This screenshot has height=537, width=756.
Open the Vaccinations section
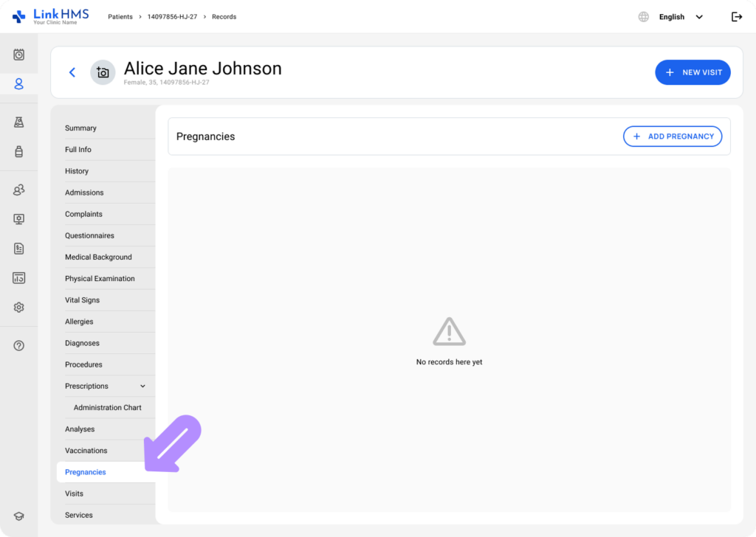[86, 451]
